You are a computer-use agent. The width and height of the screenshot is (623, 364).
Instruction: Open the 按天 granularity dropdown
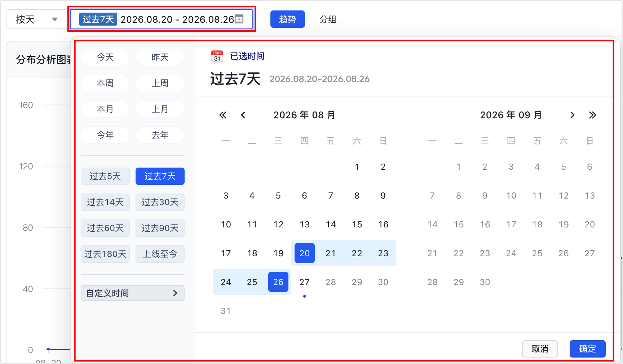pos(37,19)
